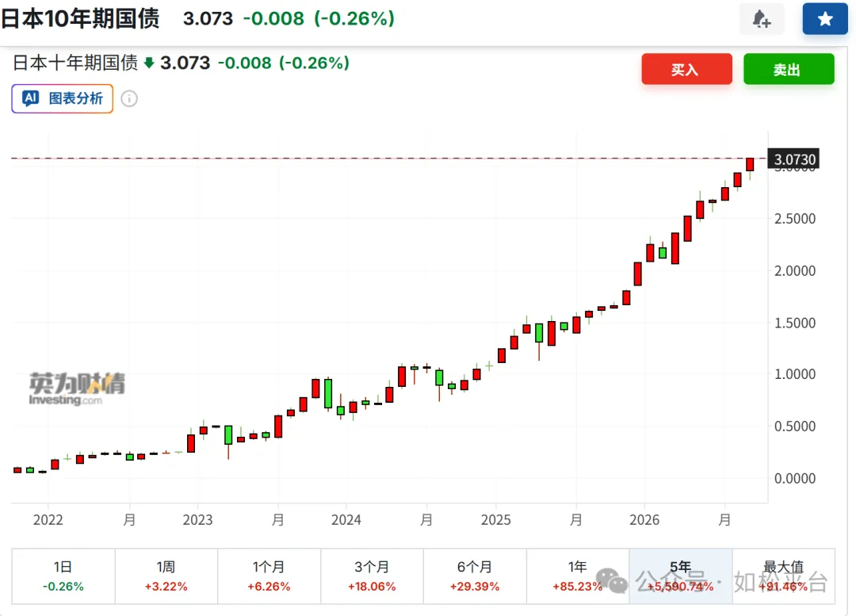Select the 5年 time range tab
Viewport: 856px width, 616px height.
point(680,576)
